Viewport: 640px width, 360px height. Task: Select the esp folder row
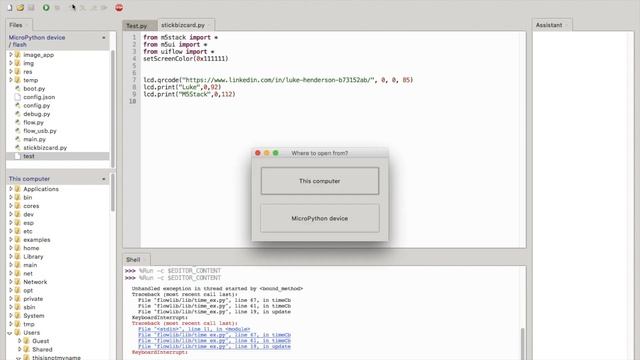[58, 223]
